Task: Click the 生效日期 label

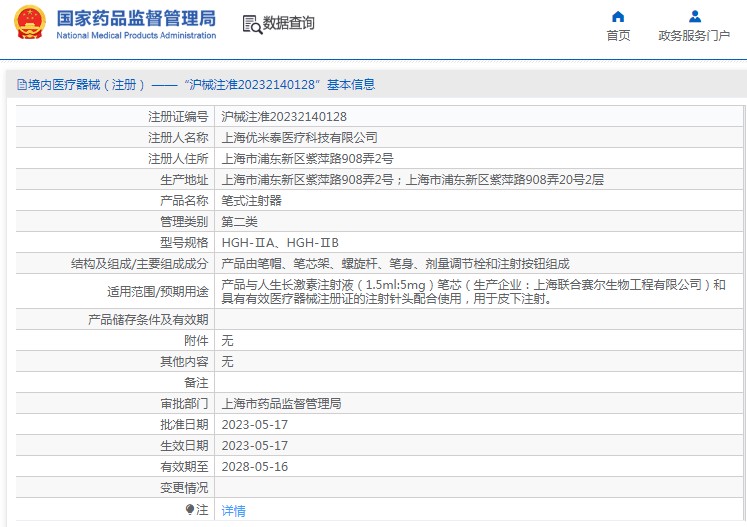Action: tap(184, 446)
